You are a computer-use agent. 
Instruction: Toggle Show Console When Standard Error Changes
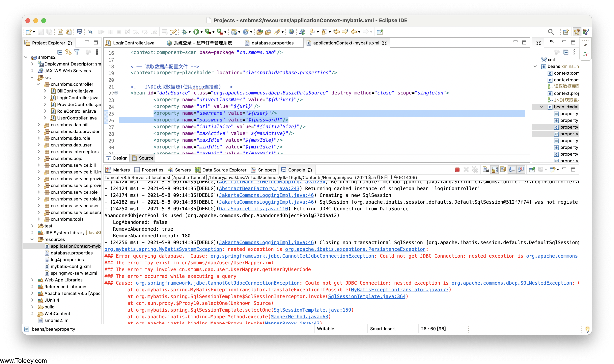pos(521,170)
